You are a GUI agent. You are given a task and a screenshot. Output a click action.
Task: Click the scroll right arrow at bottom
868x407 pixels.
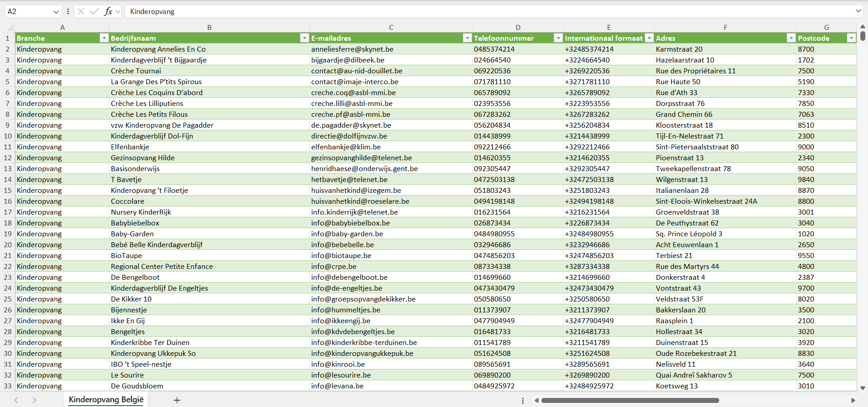tap(853, 400)
